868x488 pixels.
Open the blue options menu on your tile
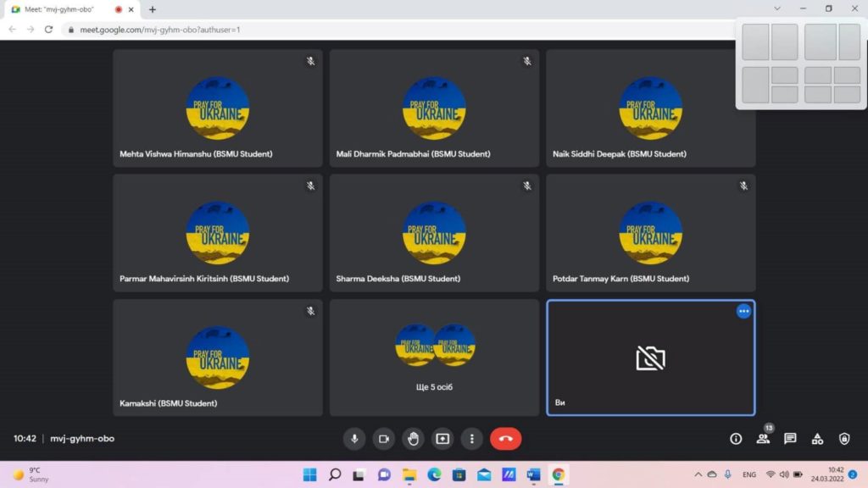click(x=743, y=311)
